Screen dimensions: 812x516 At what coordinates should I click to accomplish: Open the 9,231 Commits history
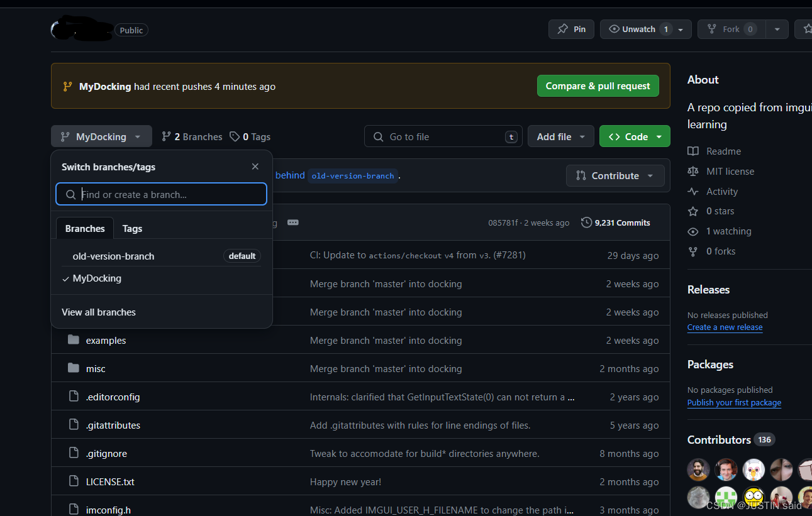616,222
